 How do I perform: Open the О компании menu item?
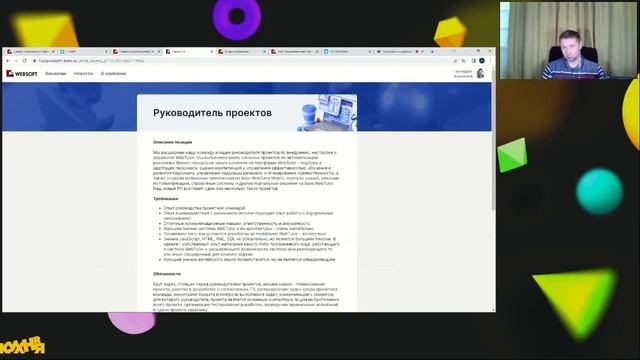(x=113, y=73)
